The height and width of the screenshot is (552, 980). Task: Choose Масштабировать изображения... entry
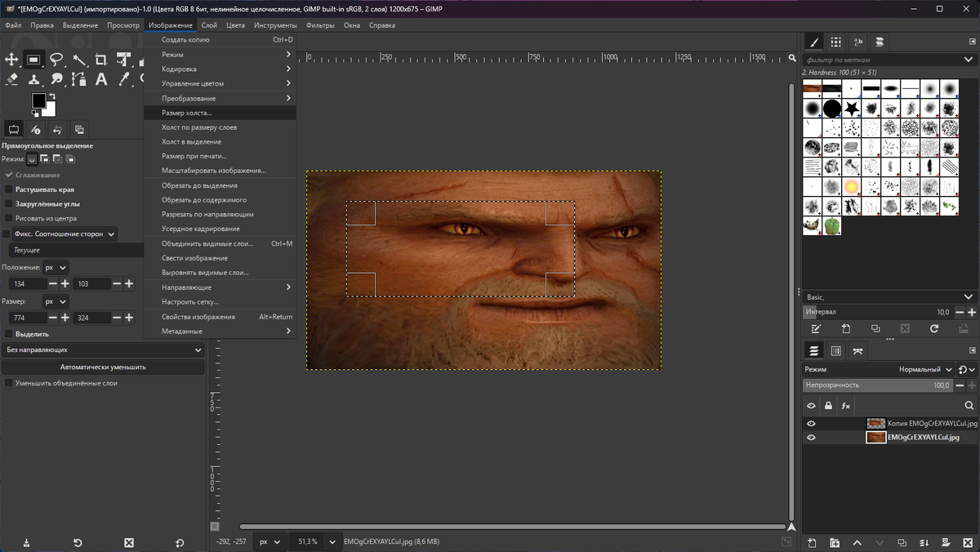(220, 171)
